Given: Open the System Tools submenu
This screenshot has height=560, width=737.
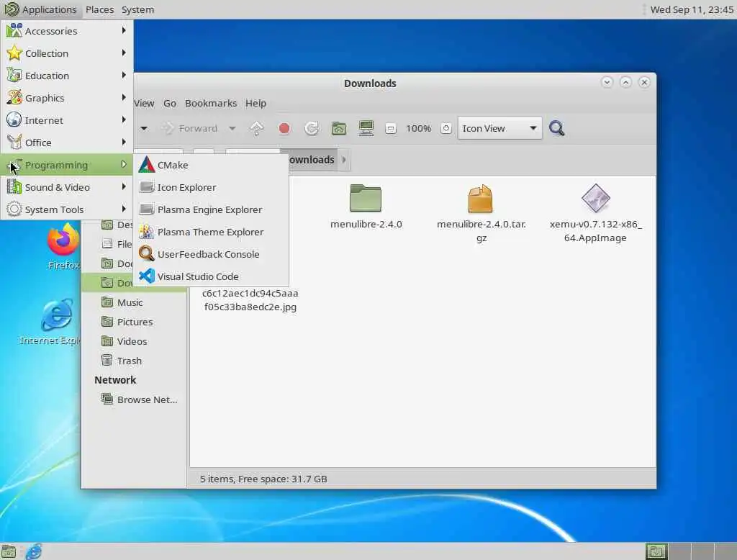Looking at the screenshot, I should click(x=67, y=209).
